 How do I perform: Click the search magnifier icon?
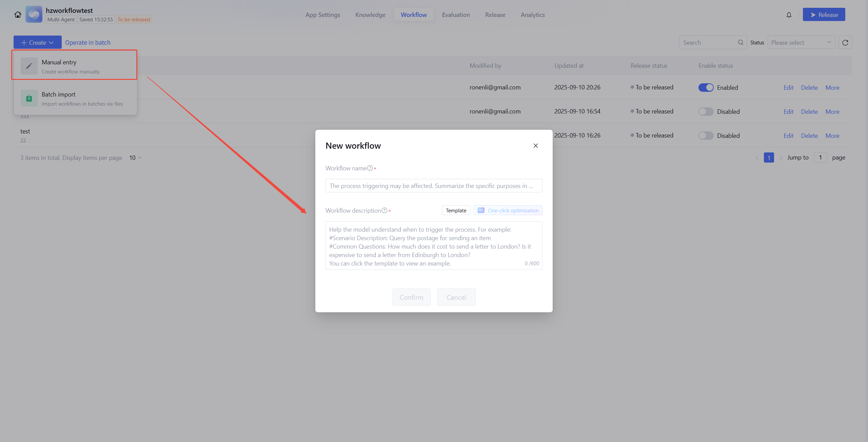tap(741, 43)
